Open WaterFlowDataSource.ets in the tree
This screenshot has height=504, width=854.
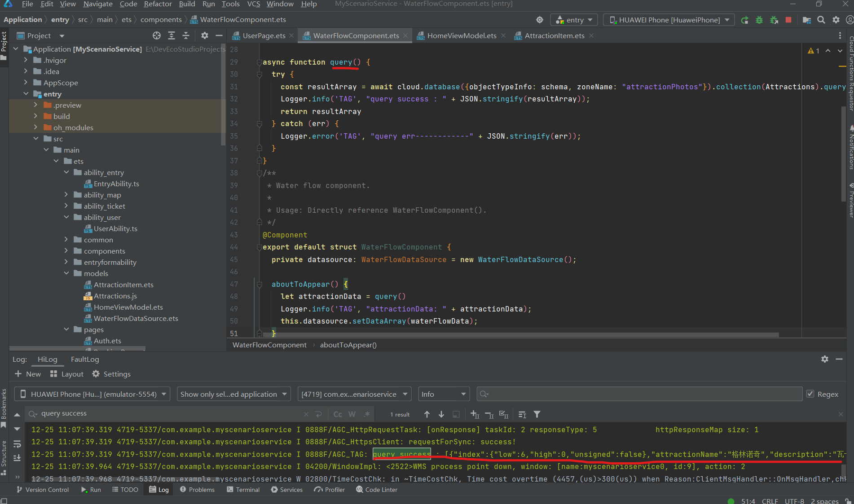[136, 318]
